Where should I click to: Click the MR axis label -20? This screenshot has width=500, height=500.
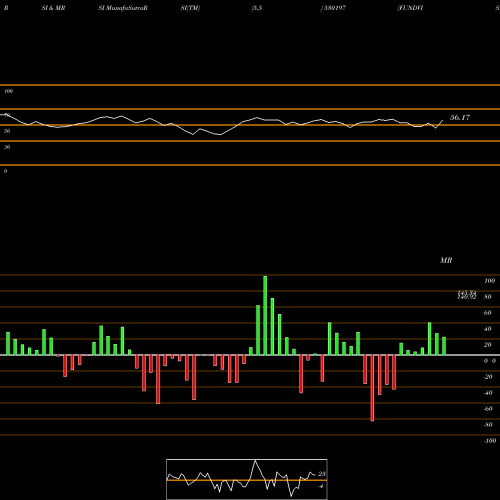coord(488,377)
